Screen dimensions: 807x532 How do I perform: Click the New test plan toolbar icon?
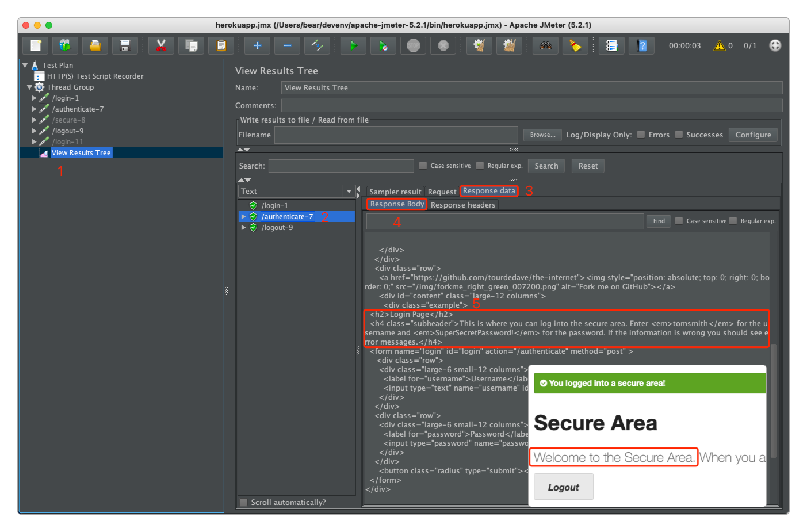pos(36,45)
